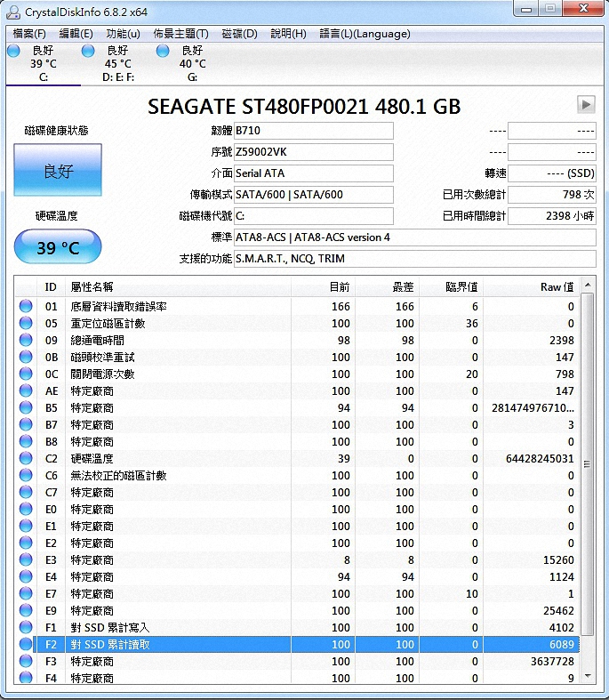
Task: Click the status icon for attribute E3
Action: pos(26,559)
